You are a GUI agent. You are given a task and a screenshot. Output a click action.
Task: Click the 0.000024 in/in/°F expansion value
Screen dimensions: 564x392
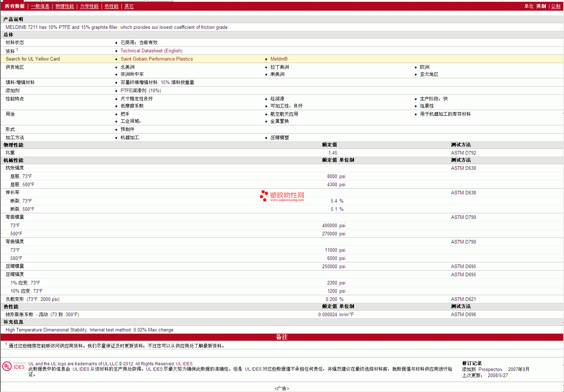(336, 315)
